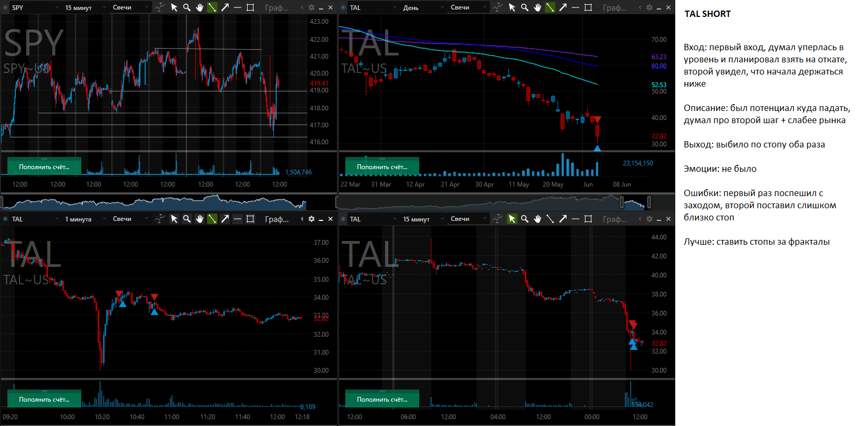Open indicators icon in SPY chart toolbar

pos(160,7)
